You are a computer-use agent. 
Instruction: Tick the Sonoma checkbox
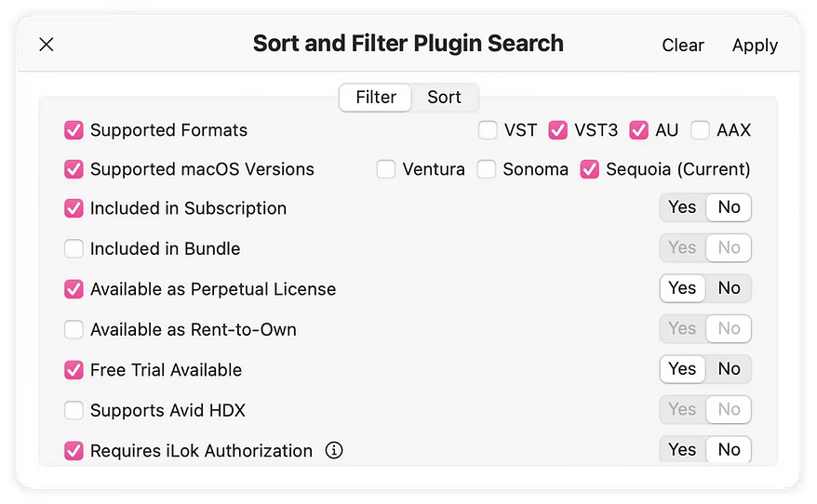click(487, 169)
